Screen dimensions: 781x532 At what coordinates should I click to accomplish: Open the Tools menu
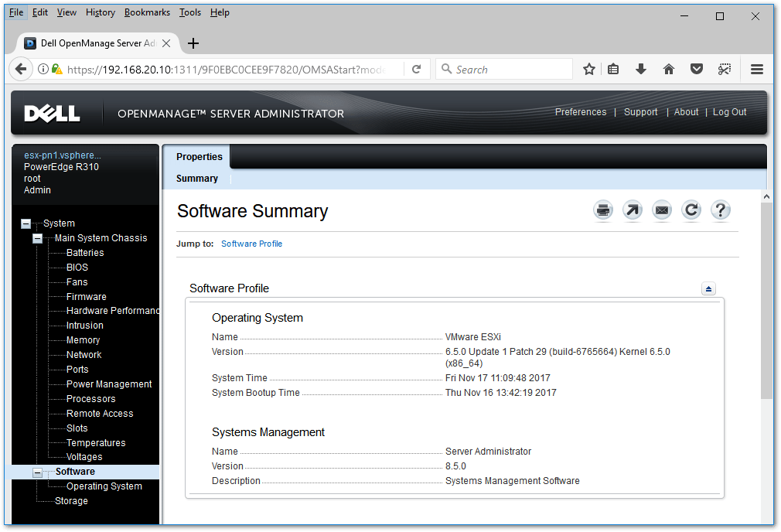189,12
